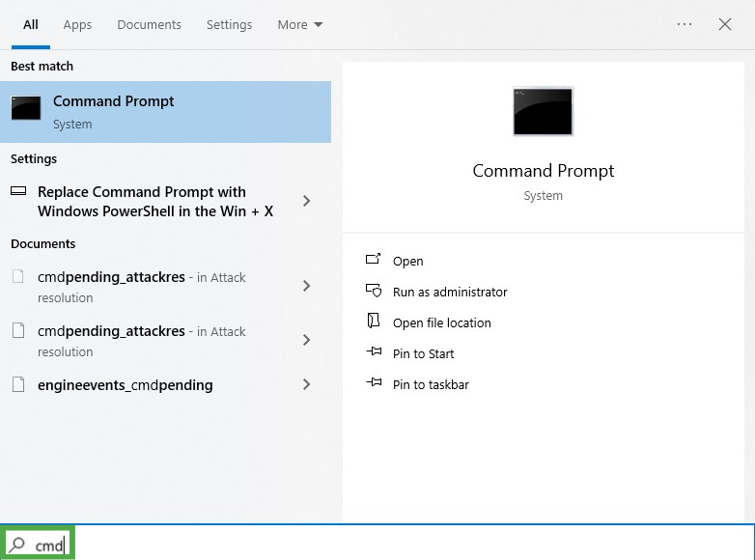Switch to the Settings tab
755x560 pixels.
click(229, 24)
